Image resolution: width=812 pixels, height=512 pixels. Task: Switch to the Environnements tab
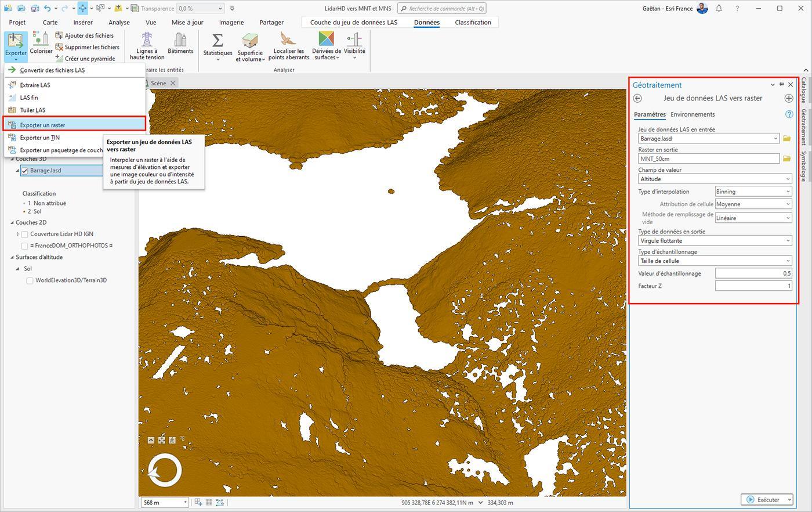pyautogui.click(x=693, y=114)
